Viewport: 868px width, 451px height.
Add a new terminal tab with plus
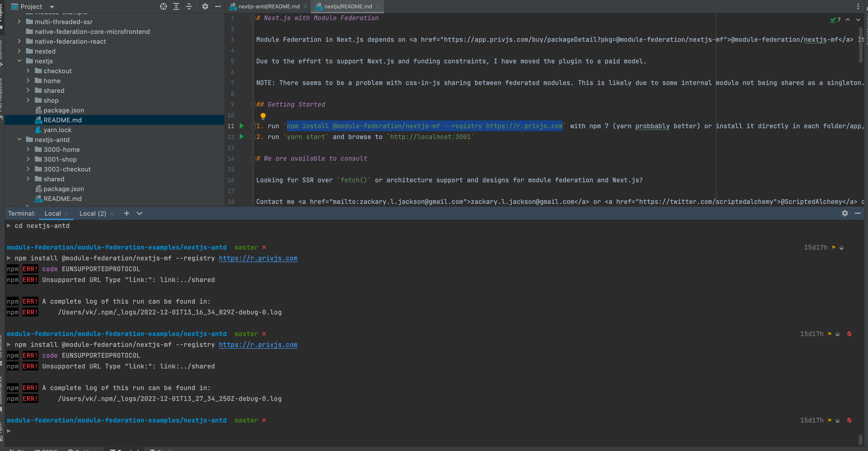127,213
